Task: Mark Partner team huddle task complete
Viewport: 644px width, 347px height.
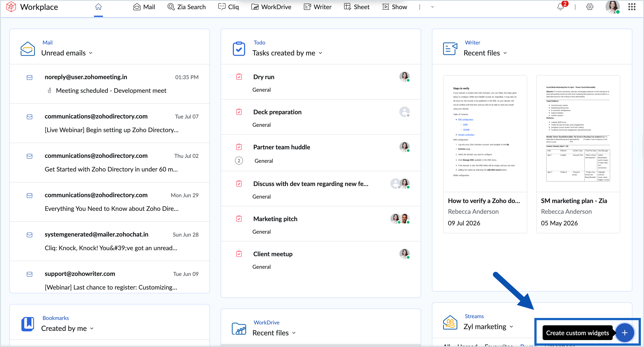Action: click(x=239, y=147)
